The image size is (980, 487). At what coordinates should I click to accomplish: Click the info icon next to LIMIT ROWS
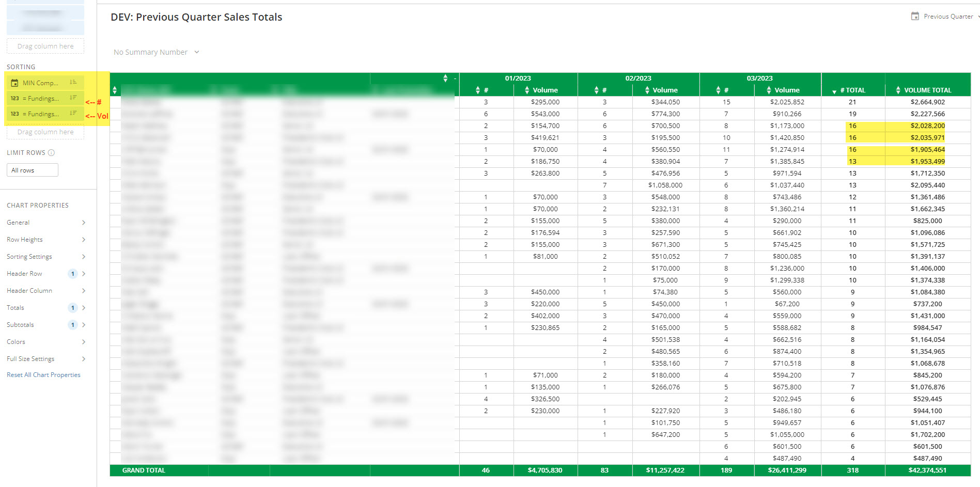[x=52, y=152]
